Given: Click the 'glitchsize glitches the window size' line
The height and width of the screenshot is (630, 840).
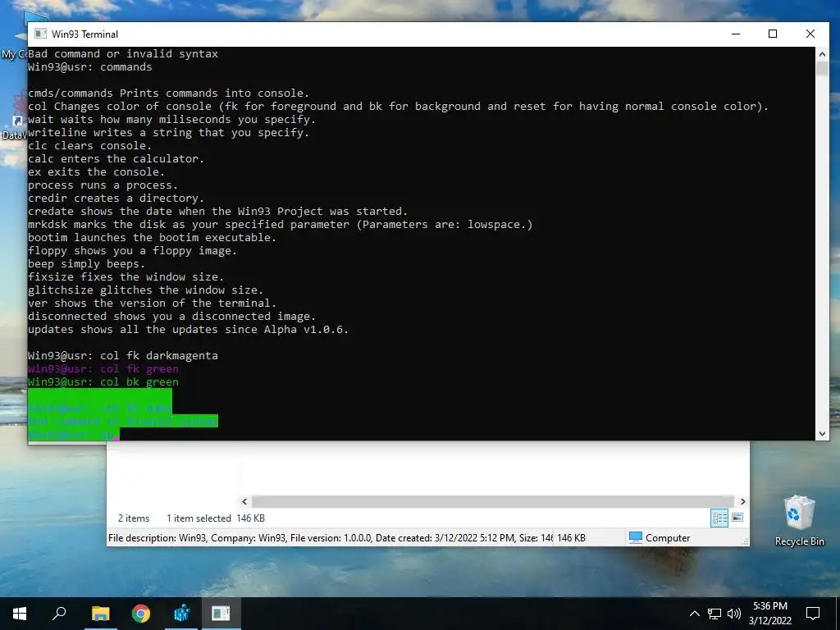Looking at the screenshot, I should [145, 290].
